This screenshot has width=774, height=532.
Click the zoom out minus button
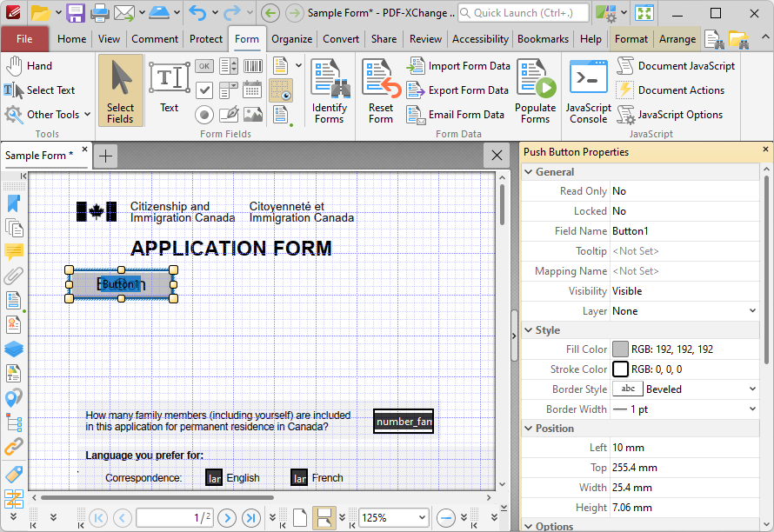(x=446, y=518)
